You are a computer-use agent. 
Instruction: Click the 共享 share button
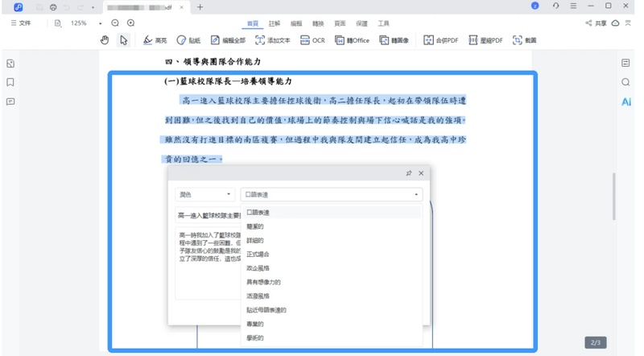596,23
